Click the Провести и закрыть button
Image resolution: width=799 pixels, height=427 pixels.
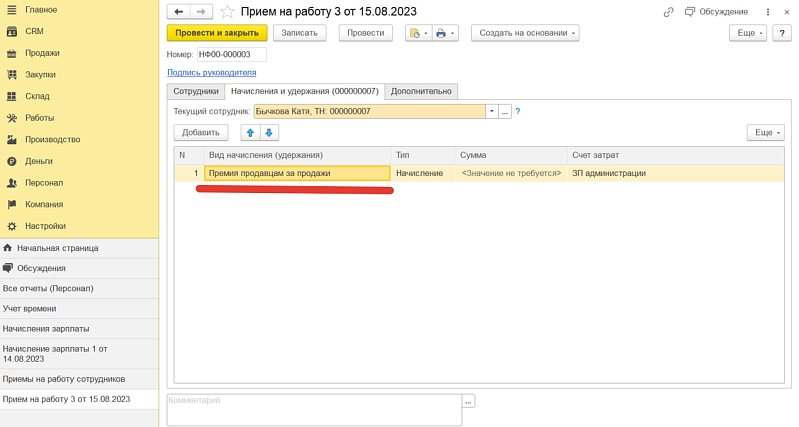[216, 33]
